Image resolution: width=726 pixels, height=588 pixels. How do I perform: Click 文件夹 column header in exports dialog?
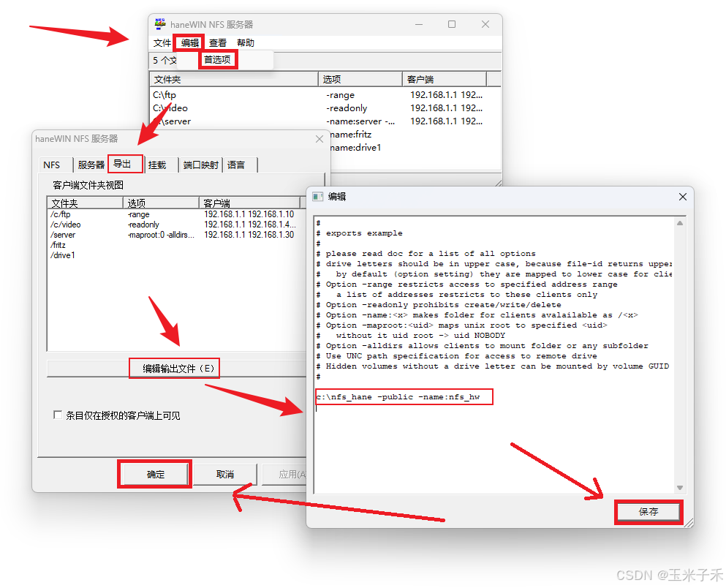86,203
